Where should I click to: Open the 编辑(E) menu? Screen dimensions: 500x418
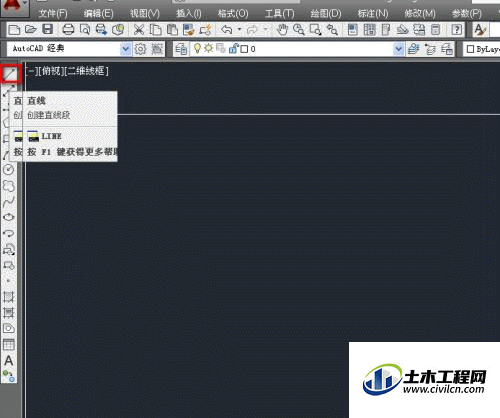point(99,14)
